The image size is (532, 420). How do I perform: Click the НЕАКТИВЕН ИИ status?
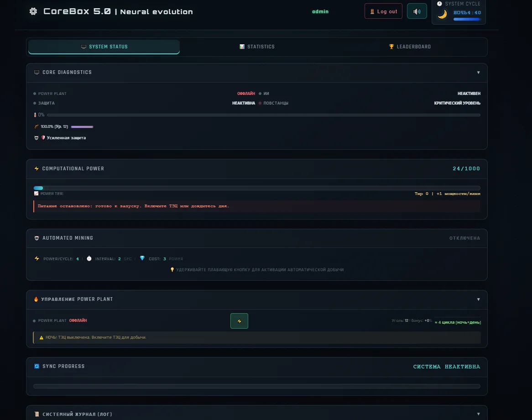point(469,94)
